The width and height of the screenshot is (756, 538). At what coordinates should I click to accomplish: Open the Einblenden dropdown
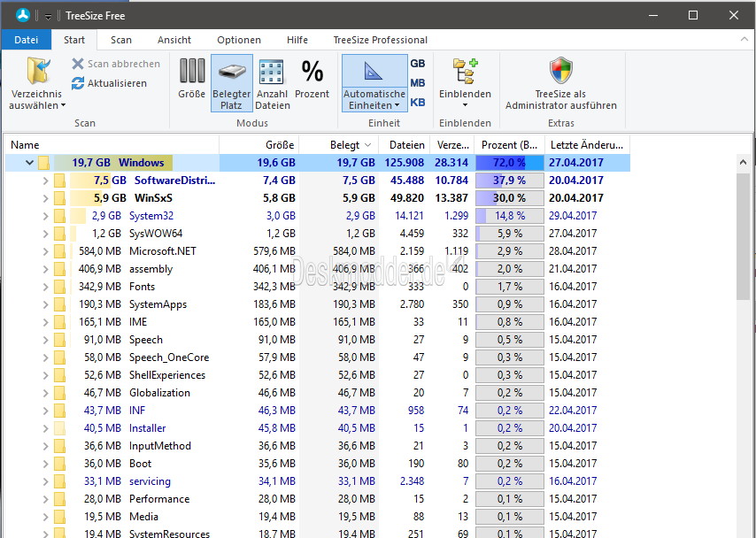point(465,83)
